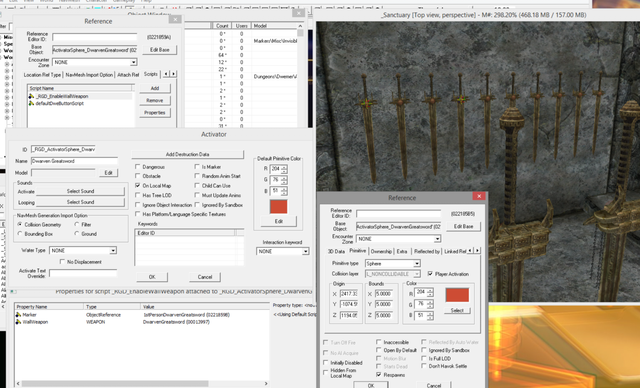Open the Primitive type dropdown
640x388 pixels.
[x=417, y=264]
